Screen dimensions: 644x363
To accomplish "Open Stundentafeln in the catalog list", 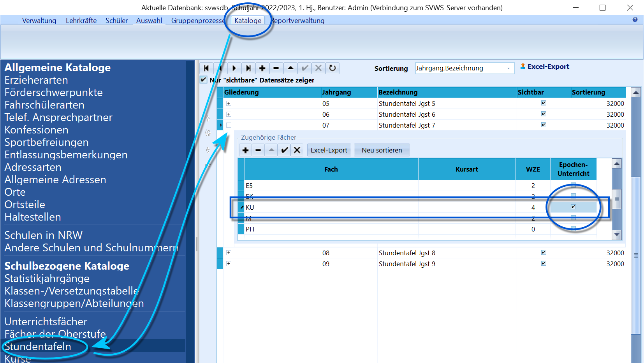I will click(x=38, y=346).
